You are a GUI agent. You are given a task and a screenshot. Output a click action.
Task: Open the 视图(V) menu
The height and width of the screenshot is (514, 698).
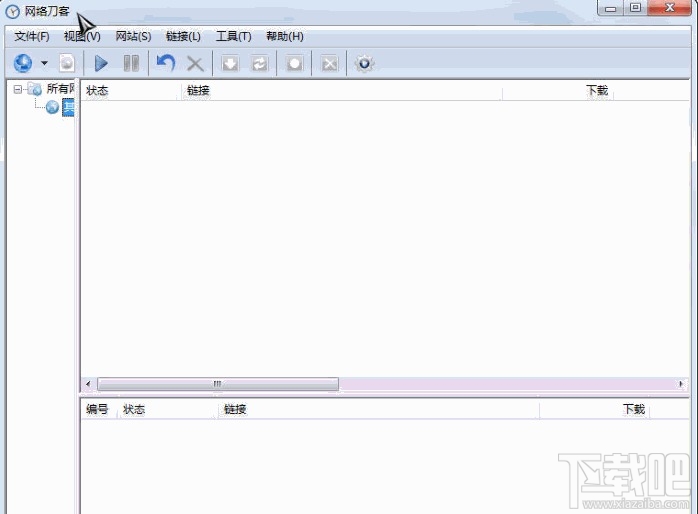tap(82, 36)
